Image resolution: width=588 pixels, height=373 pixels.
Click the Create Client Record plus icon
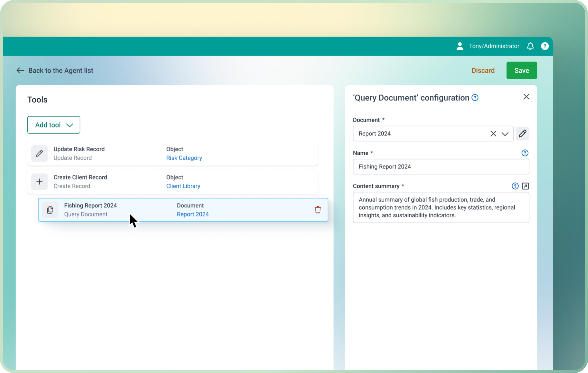coord(39,182)
